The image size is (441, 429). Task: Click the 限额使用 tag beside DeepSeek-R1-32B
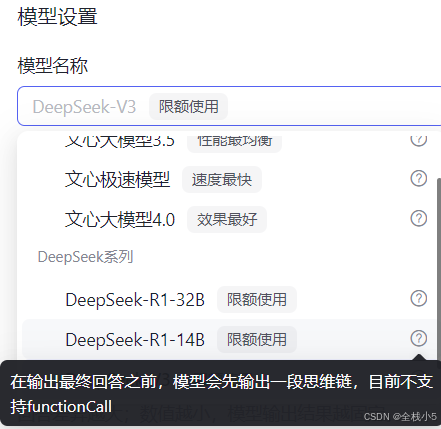[257, 299]
